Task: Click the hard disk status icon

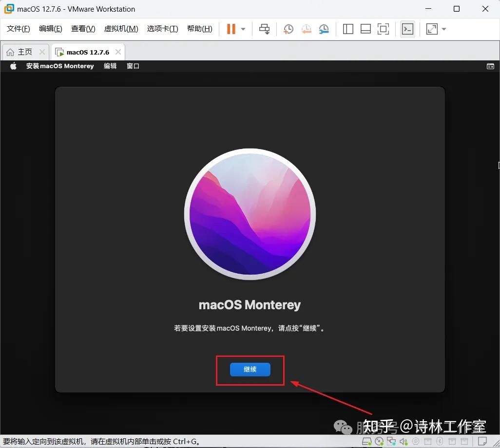Action: click(366, 441)
